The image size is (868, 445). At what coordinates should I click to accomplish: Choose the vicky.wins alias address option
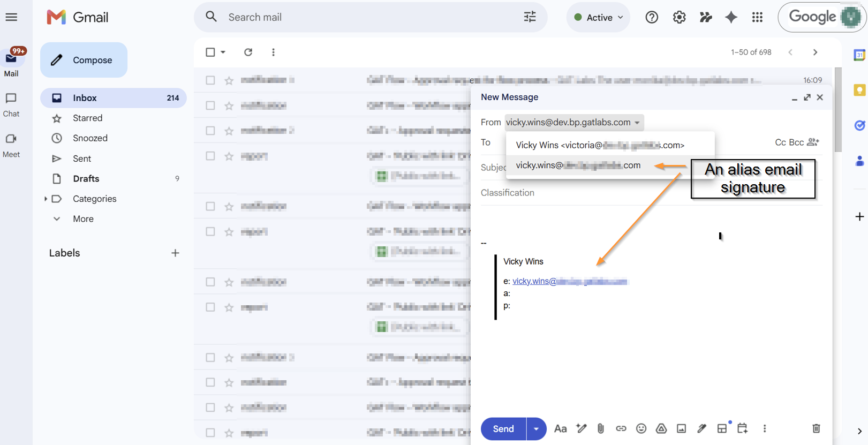(x=610, y=165)
